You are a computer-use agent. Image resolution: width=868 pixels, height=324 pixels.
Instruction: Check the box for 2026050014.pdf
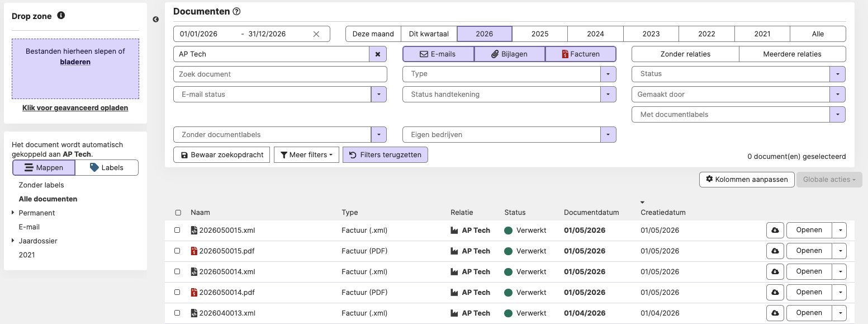[177, 292]
